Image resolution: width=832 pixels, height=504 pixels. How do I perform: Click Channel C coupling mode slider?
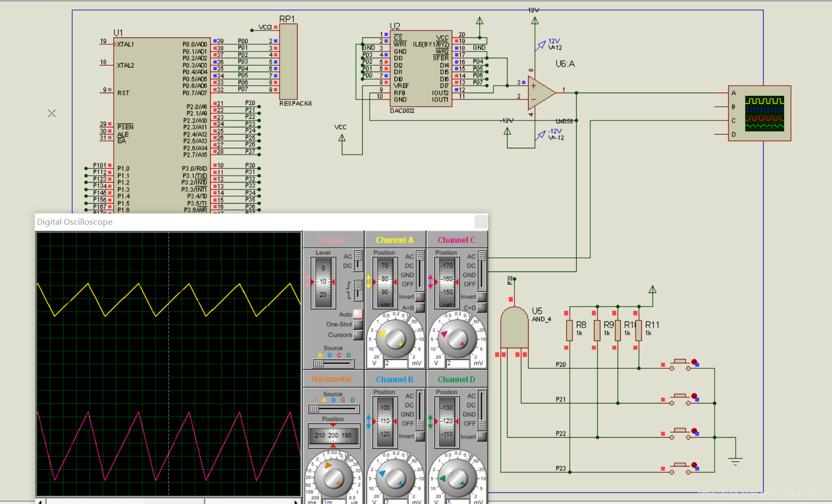[x=482, y=270]
